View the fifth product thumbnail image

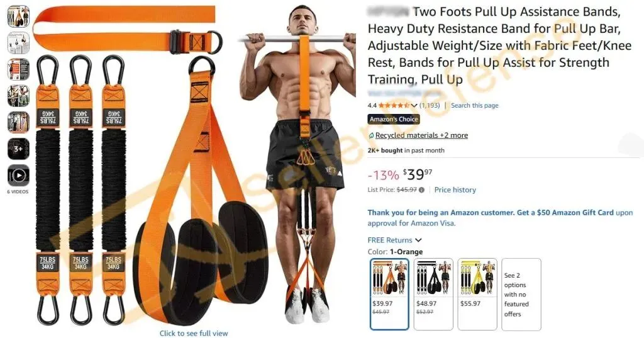(18, 123)
